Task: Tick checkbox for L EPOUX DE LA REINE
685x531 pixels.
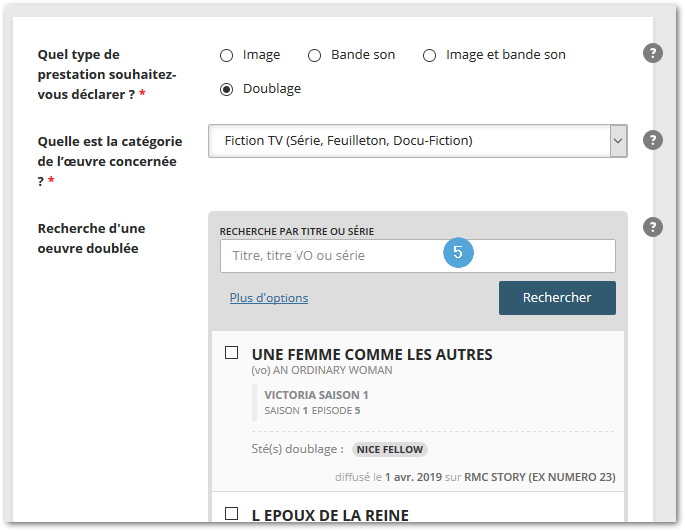Action: click(x=232, y=514)
